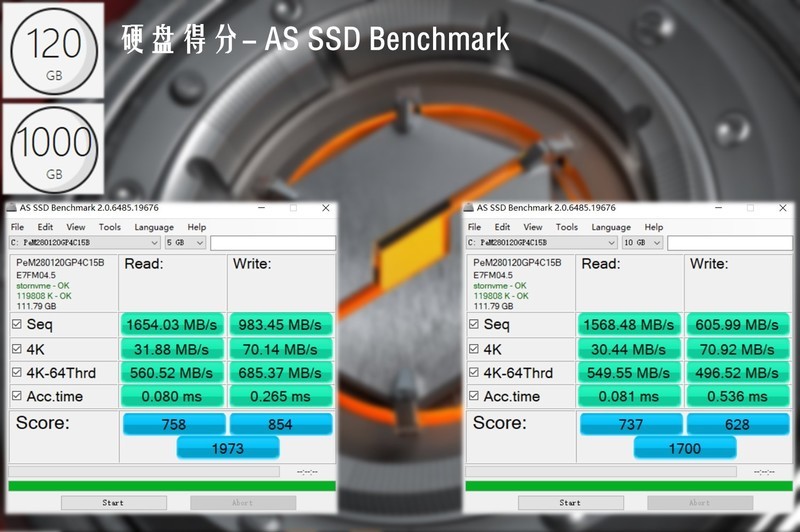Open the Tools menu in the left window

click(x=109, y=227)
